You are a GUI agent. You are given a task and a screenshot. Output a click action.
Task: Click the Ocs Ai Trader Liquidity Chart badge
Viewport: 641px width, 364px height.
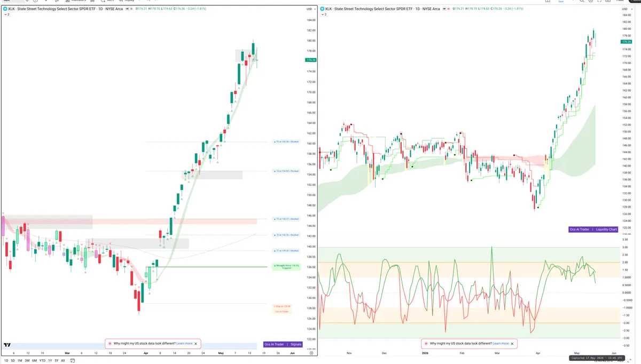pyautogui.click(x=593, y=230)
